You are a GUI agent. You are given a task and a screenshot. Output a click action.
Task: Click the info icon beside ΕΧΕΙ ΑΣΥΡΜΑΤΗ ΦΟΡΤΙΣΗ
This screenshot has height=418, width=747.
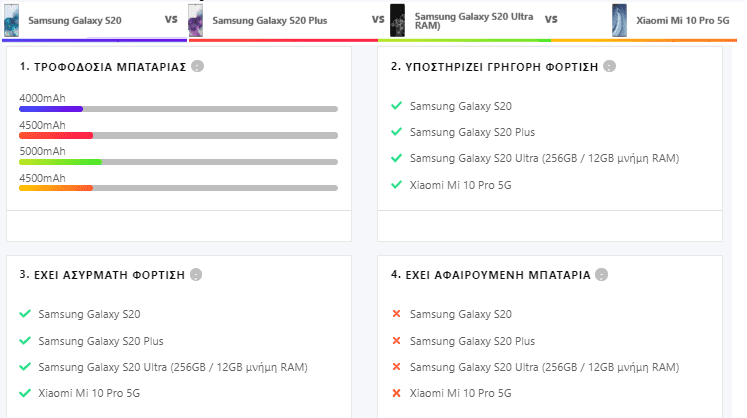click(x=196, y=275)
